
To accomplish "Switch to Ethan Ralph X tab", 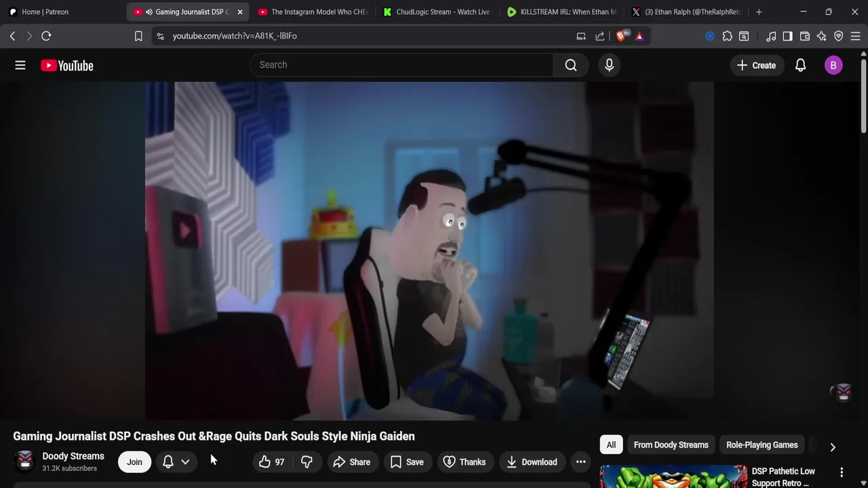I will click(x=688, y=12).
